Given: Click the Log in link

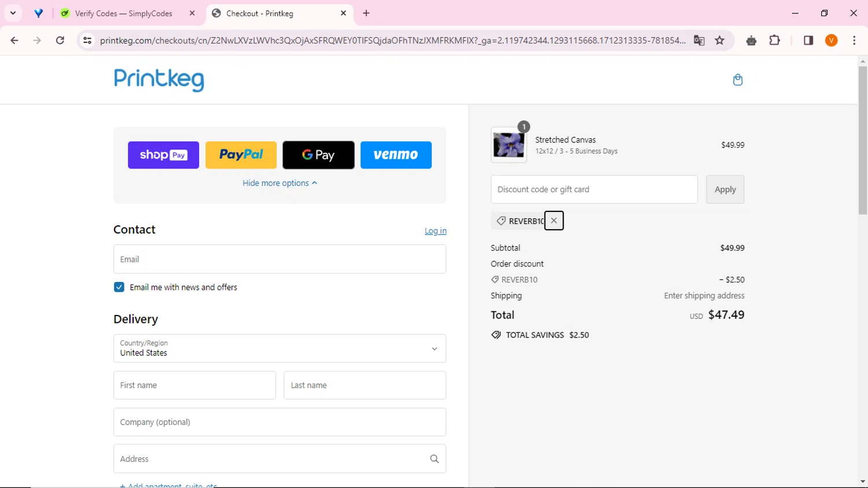Looking at the screenshot, I should point(435,230).
